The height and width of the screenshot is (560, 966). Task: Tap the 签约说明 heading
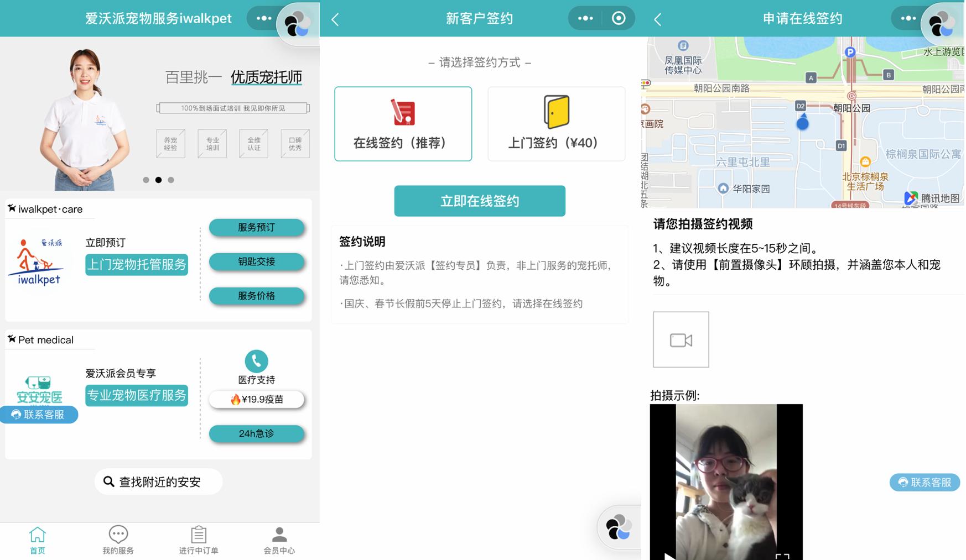[x=362, y=242]
